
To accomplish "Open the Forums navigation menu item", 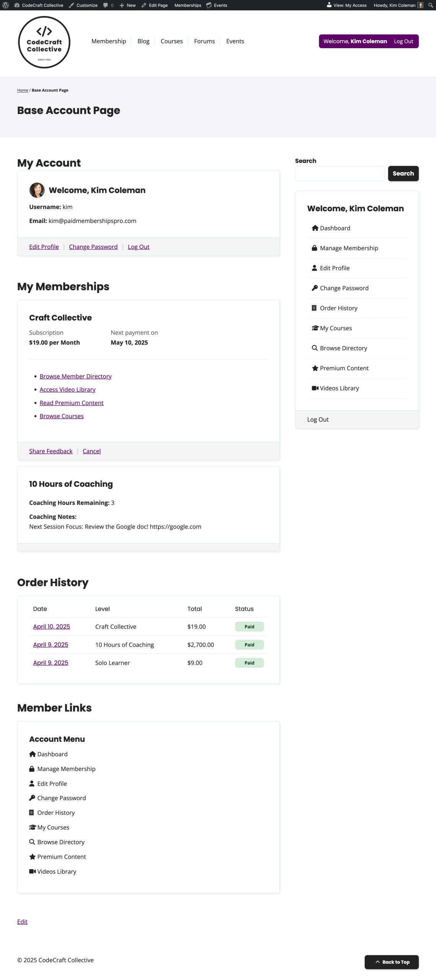I will point(204,41).
